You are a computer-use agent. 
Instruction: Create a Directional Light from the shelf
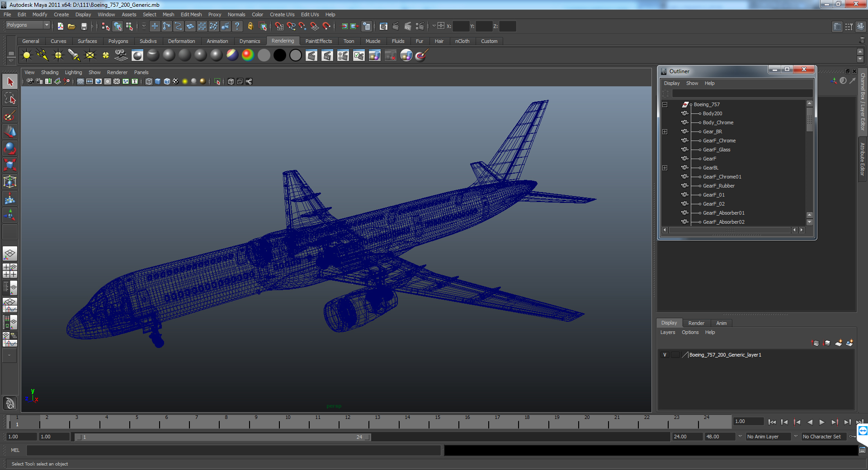[x=42, y=55]
